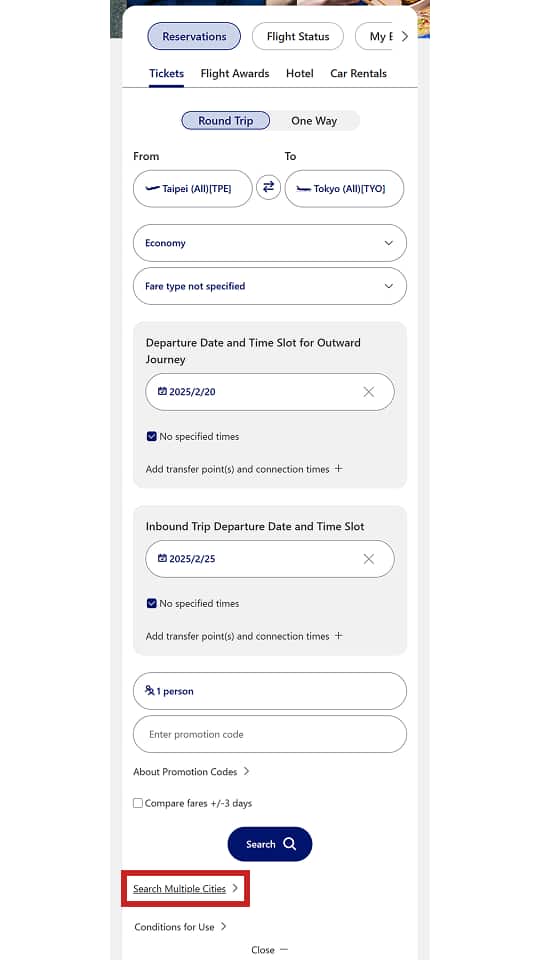540x960 pixels.
Task: Click the plus icon for outward transfer points
Action: coord(339,469)
